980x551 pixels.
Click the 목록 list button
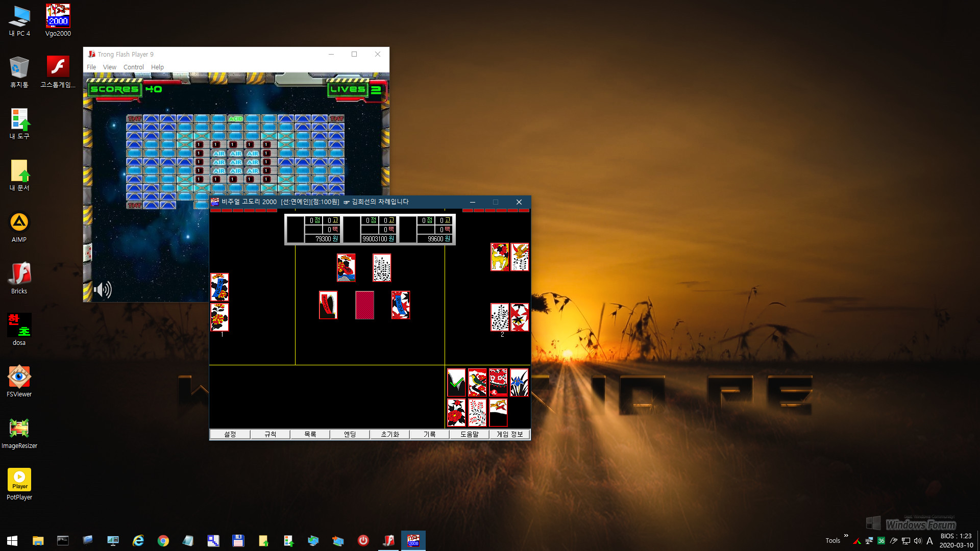click(x=310, y=434)
